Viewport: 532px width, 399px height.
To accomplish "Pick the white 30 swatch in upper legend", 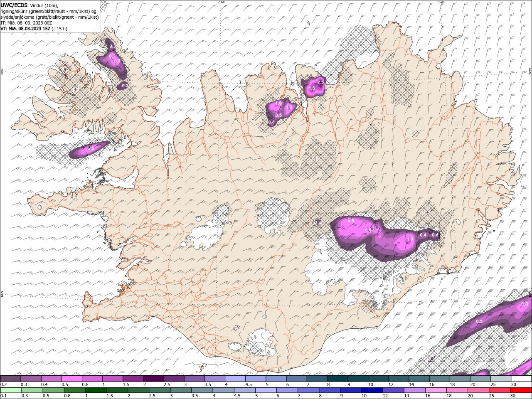I will click(522, 378).
